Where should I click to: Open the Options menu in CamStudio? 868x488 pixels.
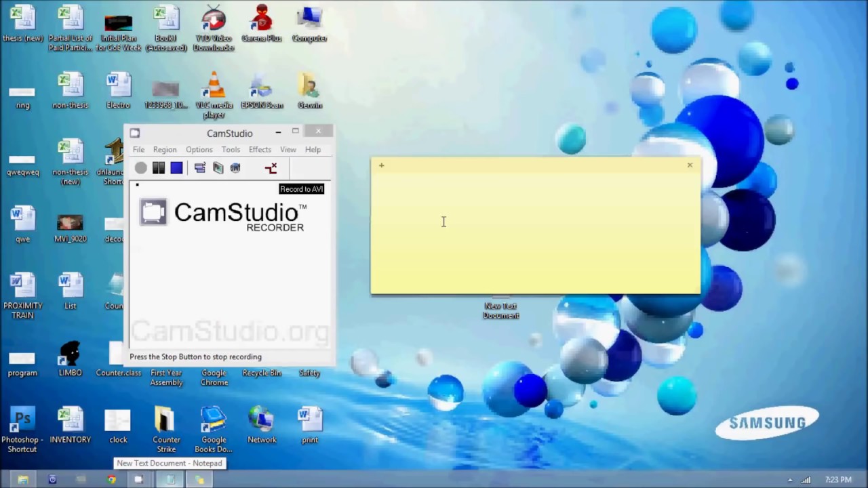pos(199,150)
